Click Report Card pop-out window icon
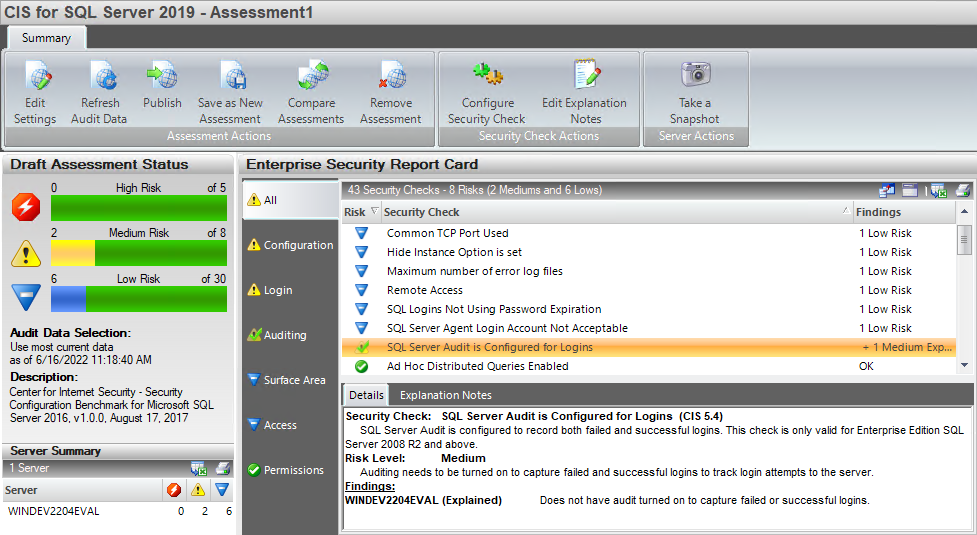Screen dimensions: 977x535 pos(887,190)
